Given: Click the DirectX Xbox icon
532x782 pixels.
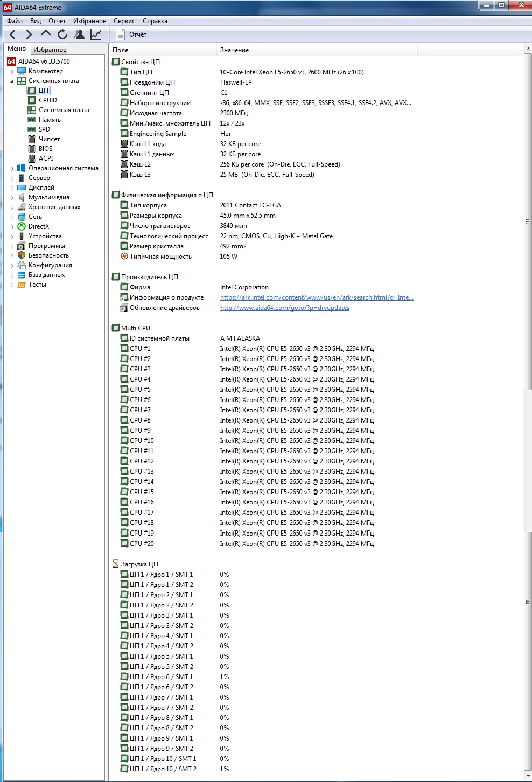Looking at the screenshot, I should click(x=22, y=226).
